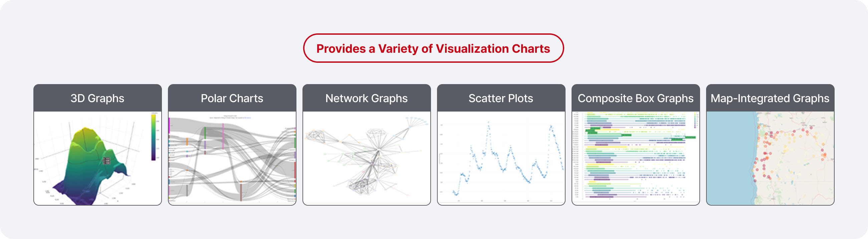Open the map with red markers thumbnail
The height and width of the screenshot is (239, 868).
point(770,158)
